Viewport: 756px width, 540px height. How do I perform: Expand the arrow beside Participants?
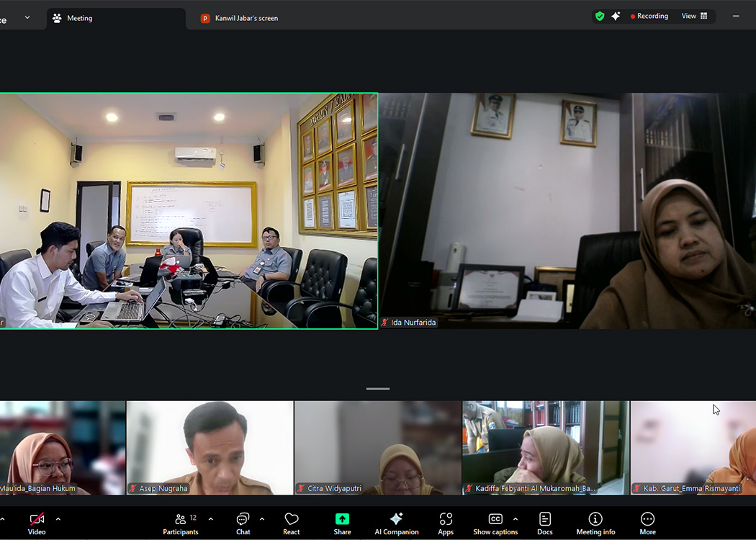[x=210, y=518]
